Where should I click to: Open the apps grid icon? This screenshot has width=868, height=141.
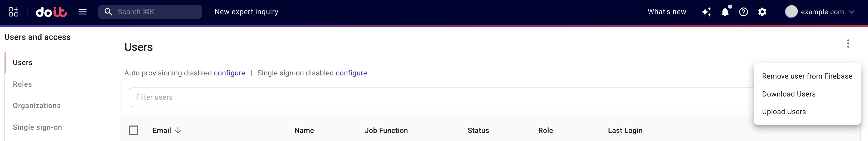14,12
